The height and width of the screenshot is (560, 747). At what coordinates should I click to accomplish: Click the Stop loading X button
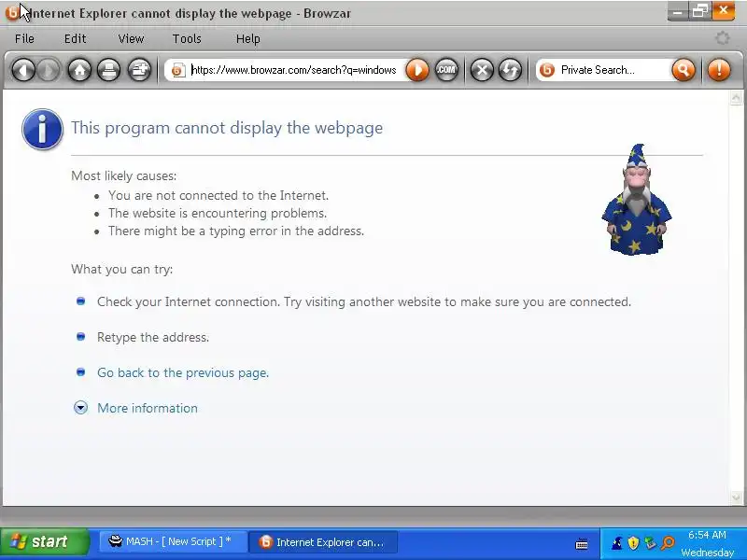[x=482, y=71]
